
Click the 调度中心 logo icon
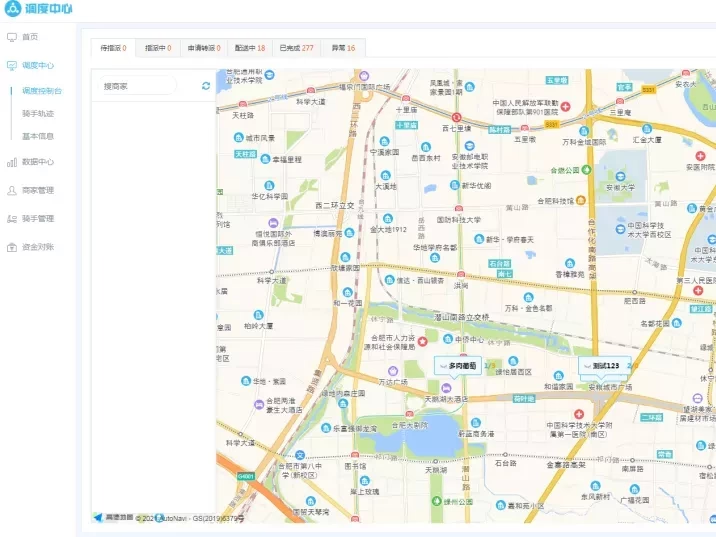pyautogui.click(x=13, y=9)
